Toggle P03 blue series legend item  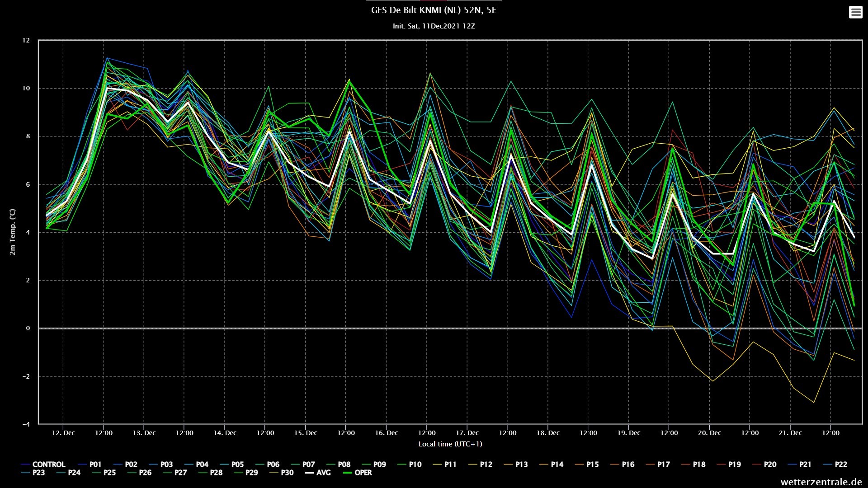[160, 465]
